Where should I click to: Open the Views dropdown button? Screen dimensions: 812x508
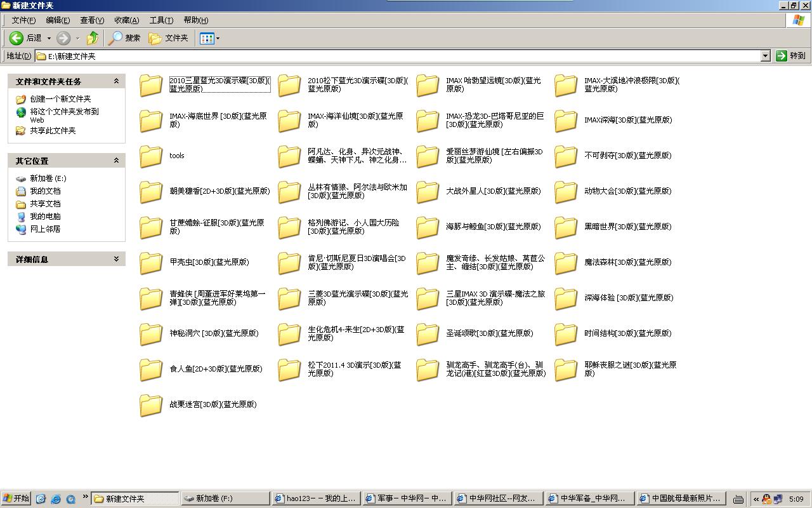[209, 38]
